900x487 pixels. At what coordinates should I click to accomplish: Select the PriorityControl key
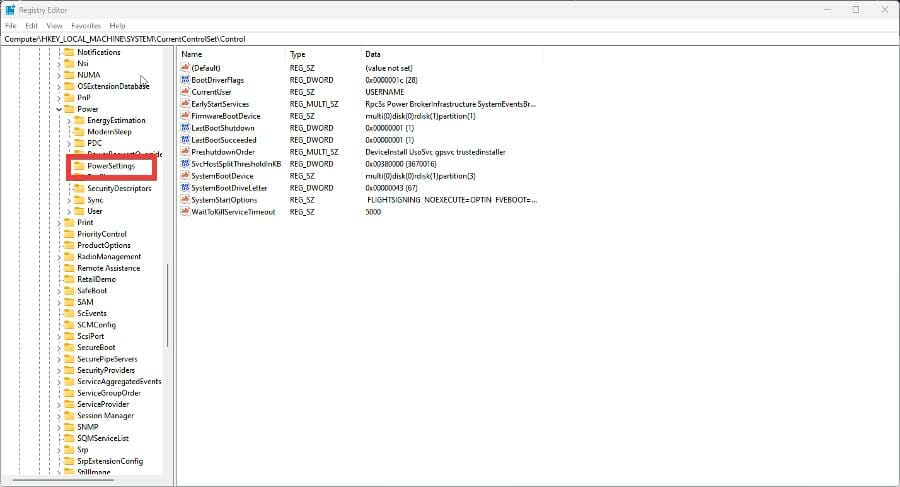[102, 234]
